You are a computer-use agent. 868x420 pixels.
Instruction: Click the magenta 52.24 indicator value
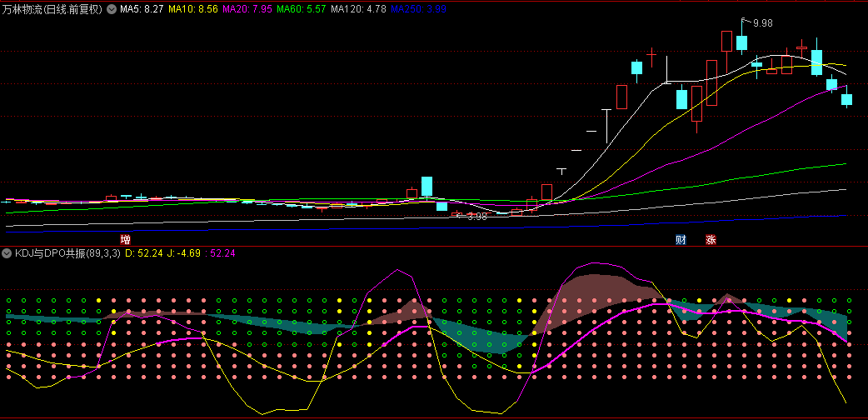(x=223, y=253)
